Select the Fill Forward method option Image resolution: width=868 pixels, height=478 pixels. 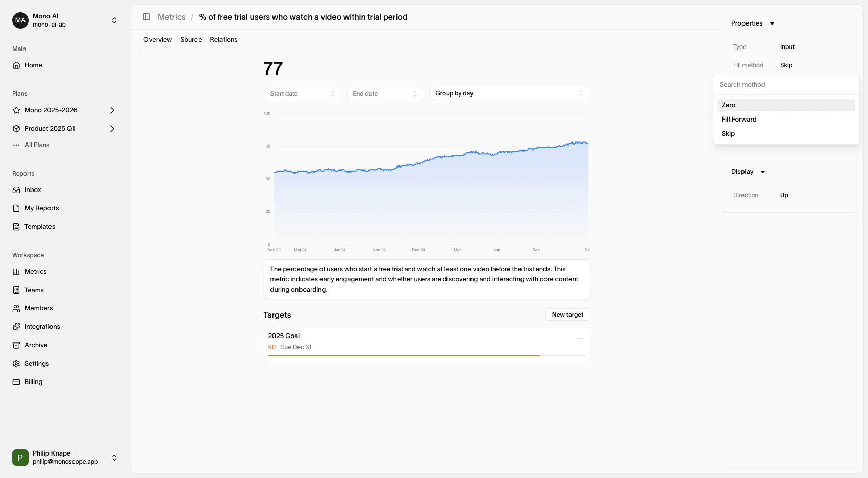(x=739, y=119)
